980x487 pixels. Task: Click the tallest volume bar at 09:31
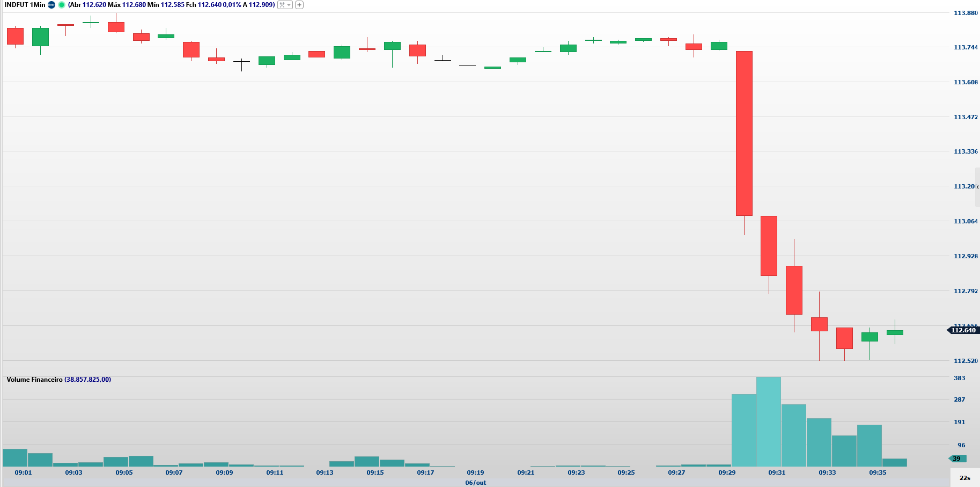(769, 421)
